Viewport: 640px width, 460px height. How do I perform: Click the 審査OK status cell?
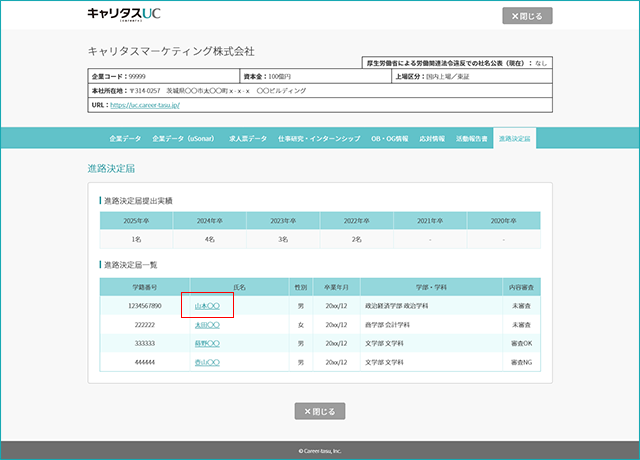[x=521, y=344]
